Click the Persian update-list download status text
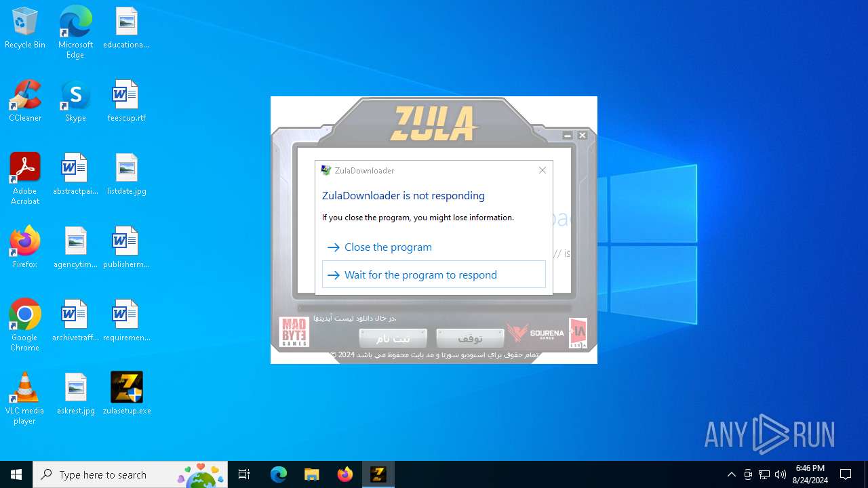This screenshot has width=868, height=488. (355, 318)
